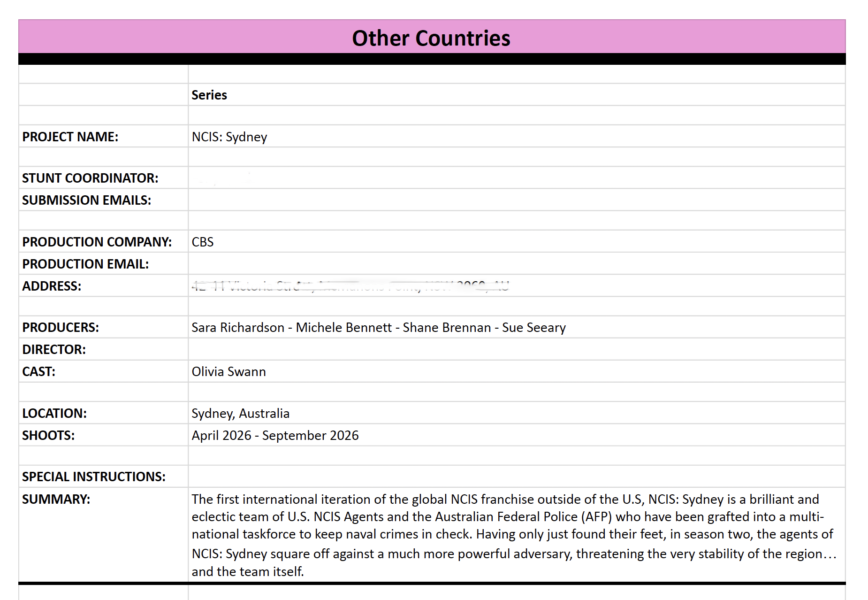The width and height of the screenshot is (868, 600).
Task: Select the 'PROJECT NAME:' label cell
Action: point(103,137)
